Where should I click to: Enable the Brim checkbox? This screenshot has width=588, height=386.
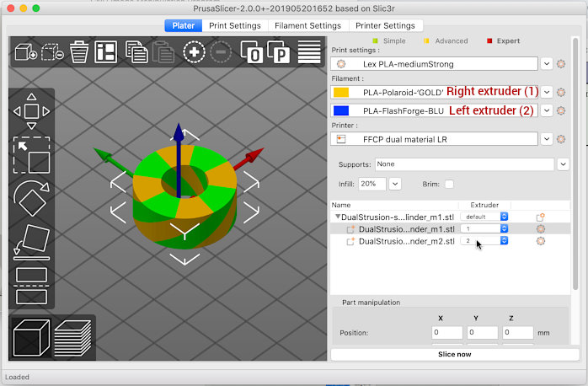(449, 185)
